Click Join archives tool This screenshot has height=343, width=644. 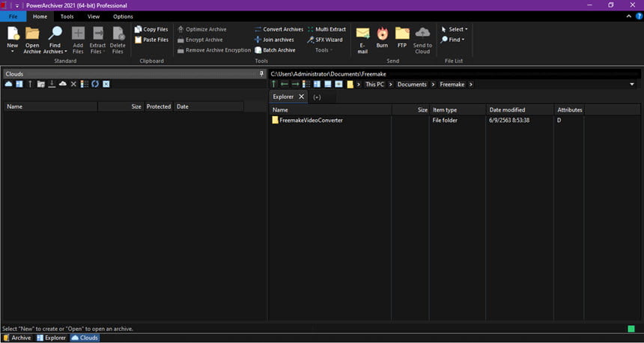(274, 40)
